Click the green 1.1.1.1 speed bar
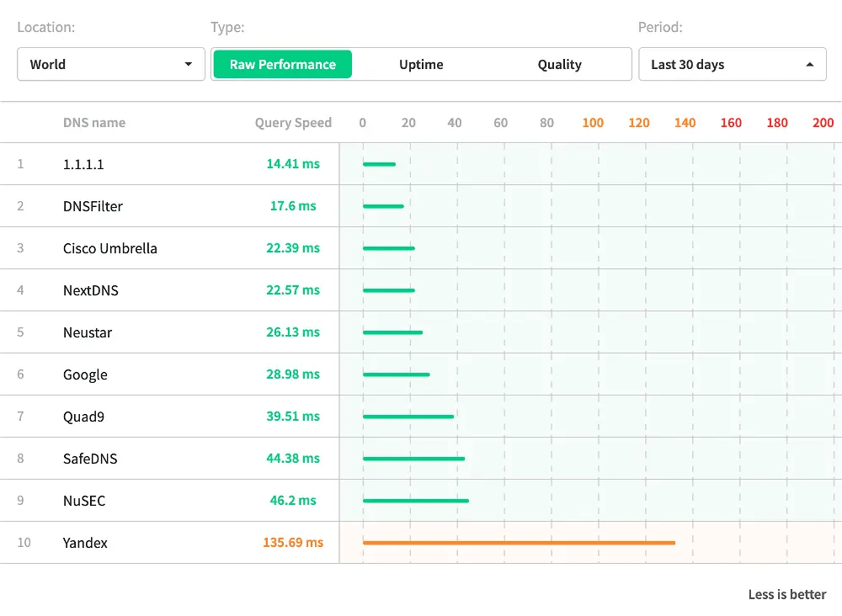Screen dimensions: 842x616 [379, 164]
